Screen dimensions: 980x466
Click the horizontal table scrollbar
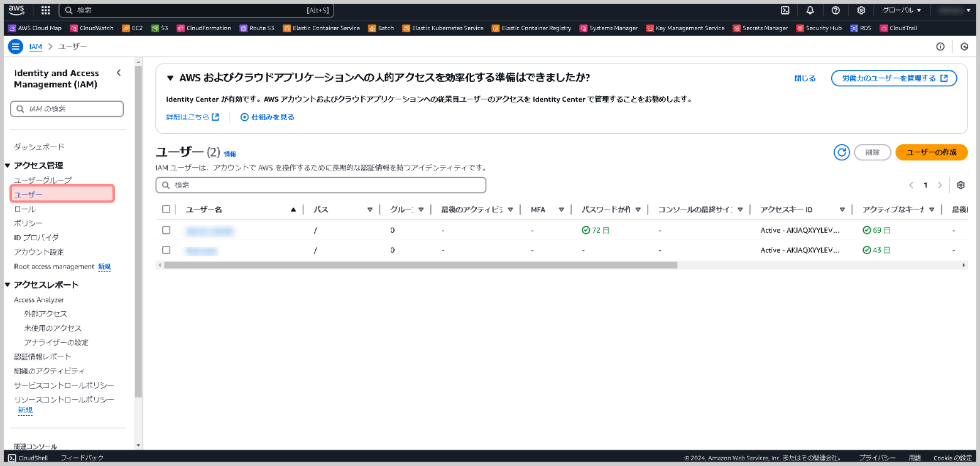[420, 265]
